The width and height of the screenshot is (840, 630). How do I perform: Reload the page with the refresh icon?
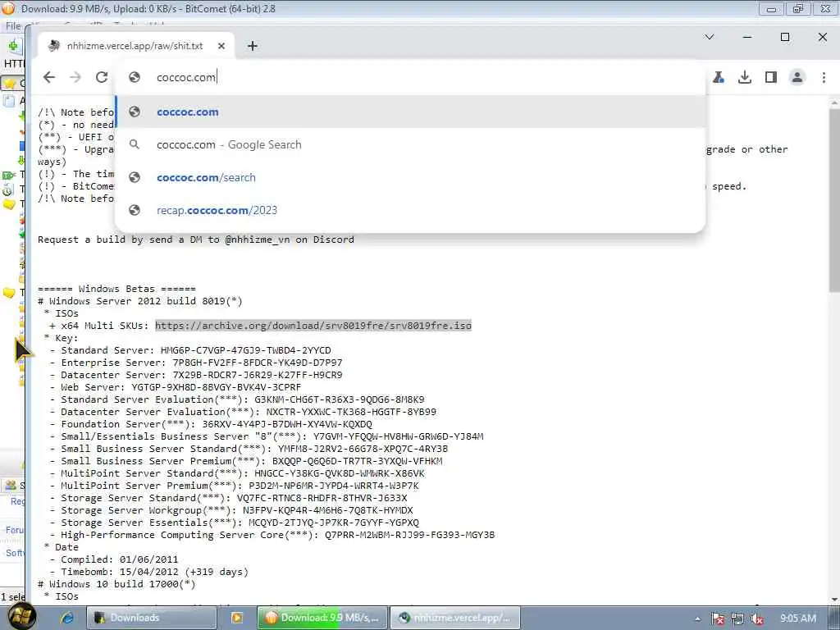point(102,77)
